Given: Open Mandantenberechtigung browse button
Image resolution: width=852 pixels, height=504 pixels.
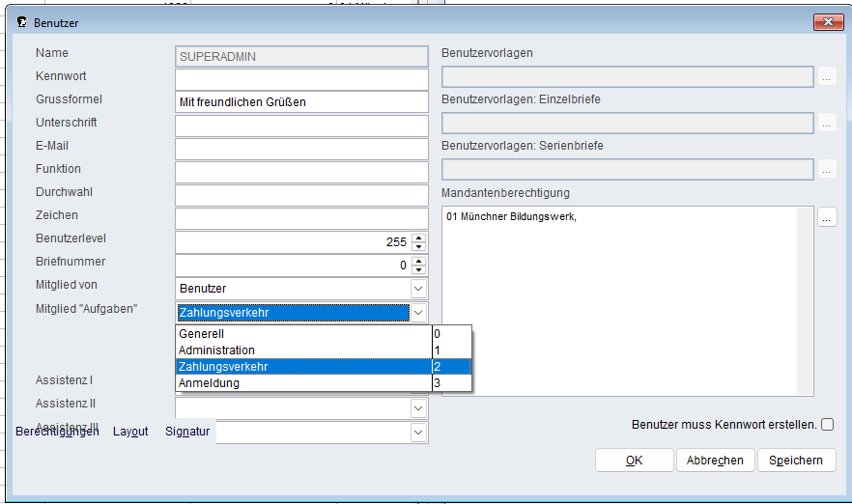Looking at the screenshot, I should point(827,218).
